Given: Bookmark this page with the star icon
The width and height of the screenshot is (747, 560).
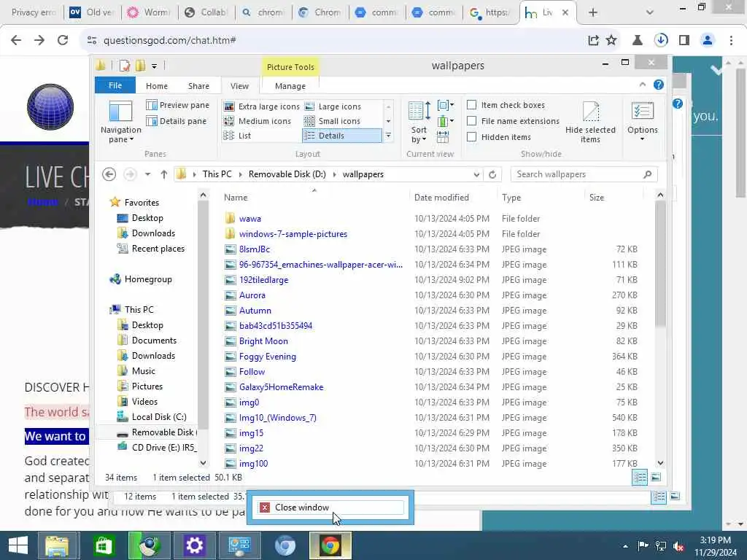Looking at the screenshot, I should coord(611,41).
